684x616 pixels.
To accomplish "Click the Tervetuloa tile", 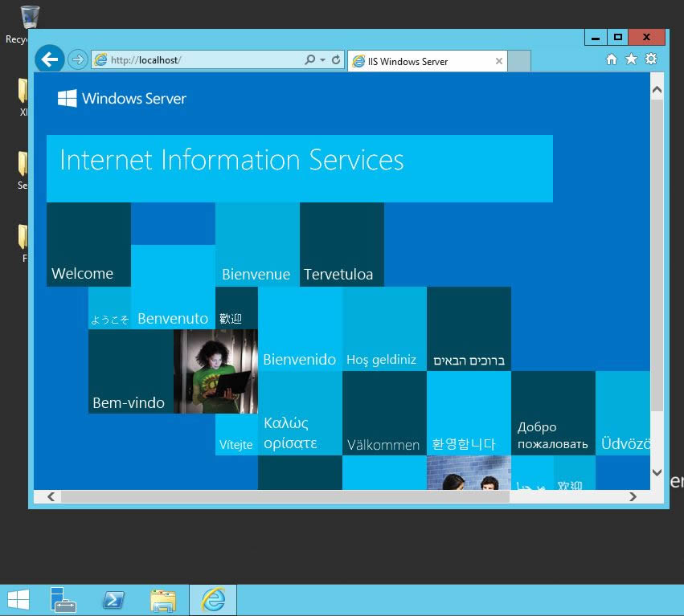I will tap(342, 245).
